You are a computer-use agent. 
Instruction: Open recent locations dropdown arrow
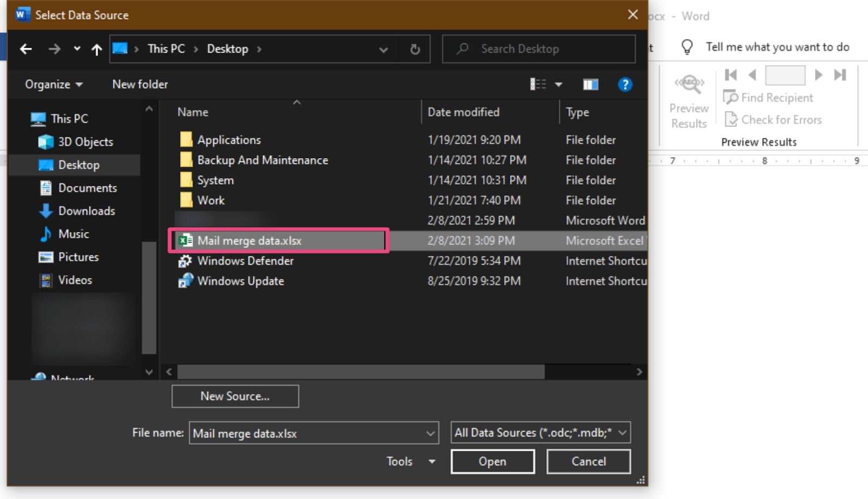tap(77, 49)
